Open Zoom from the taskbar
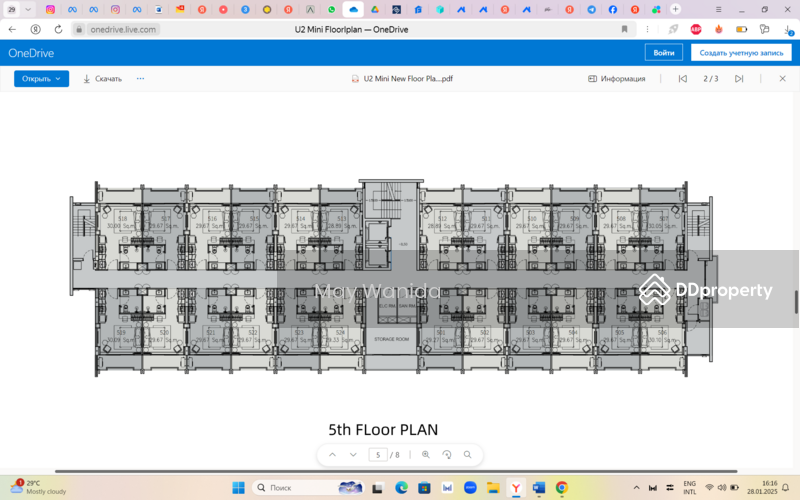 470,488
